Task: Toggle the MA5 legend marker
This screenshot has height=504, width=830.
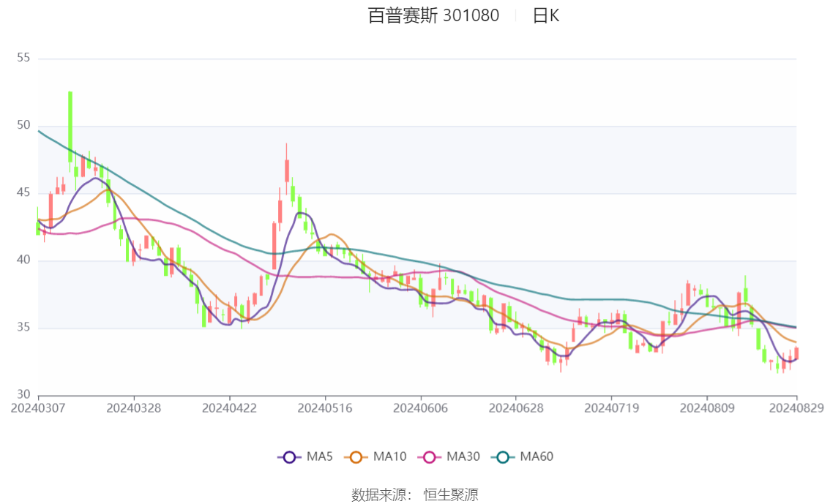Action: pyautogui.click(x=289, y=457)
